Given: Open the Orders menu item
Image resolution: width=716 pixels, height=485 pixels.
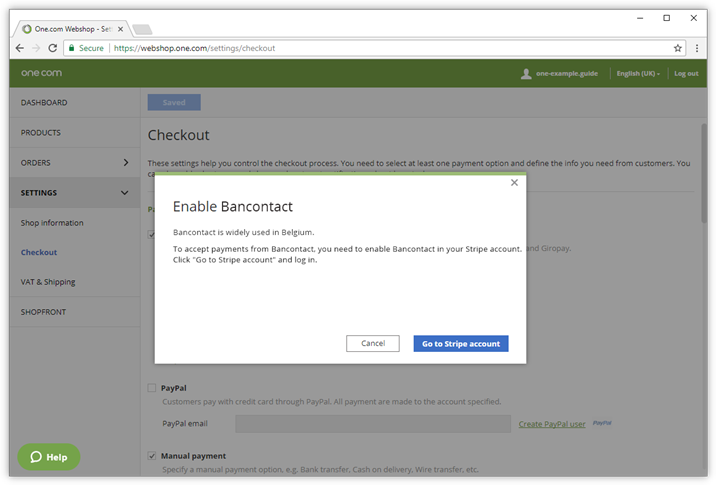Looking at the screenshot, I should (x=75, y=163).
